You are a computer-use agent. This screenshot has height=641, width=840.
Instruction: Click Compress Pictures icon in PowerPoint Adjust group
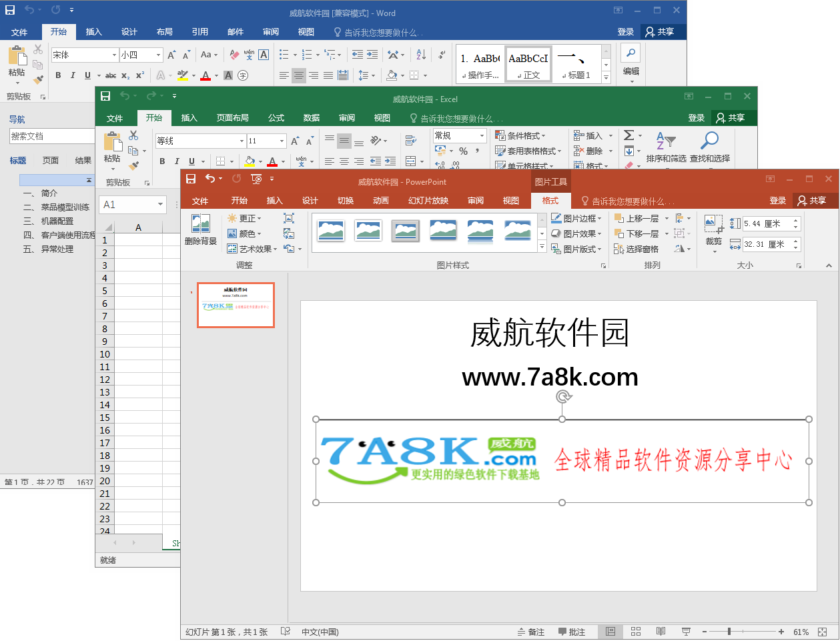[x=289, y=218]
